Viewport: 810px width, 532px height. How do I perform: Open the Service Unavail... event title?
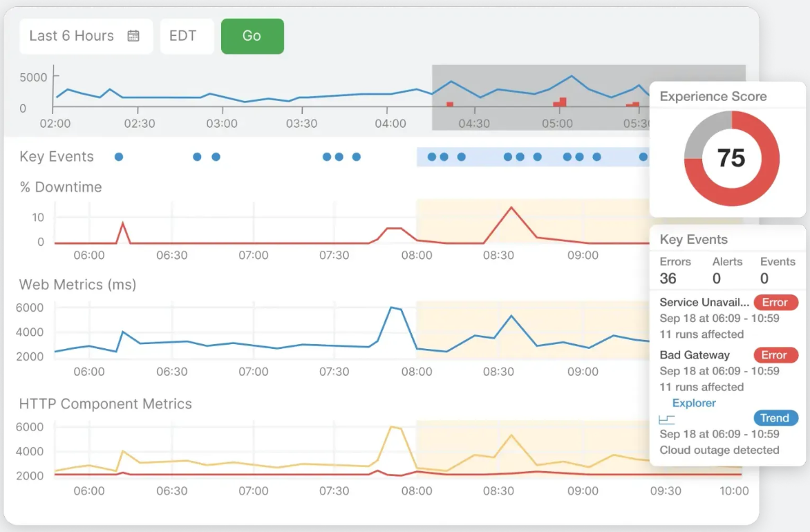pos(704,302)
